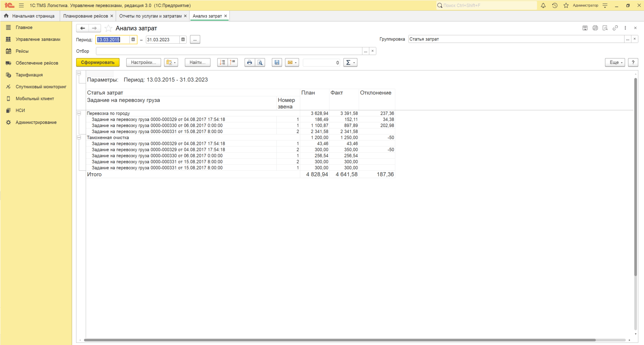This screenshot has width=644, height=345.
Task: Open start date calendar picker
Action: 133,40
